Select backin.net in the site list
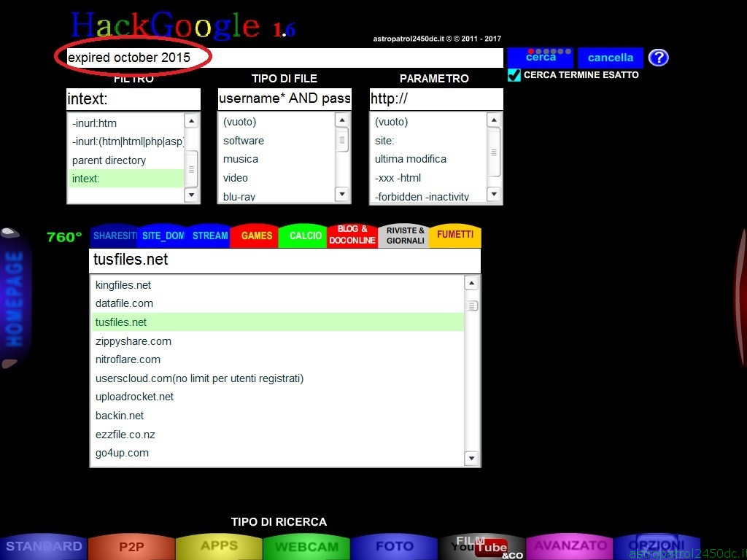This screenshot has width=747, height=560. [278, 416]
